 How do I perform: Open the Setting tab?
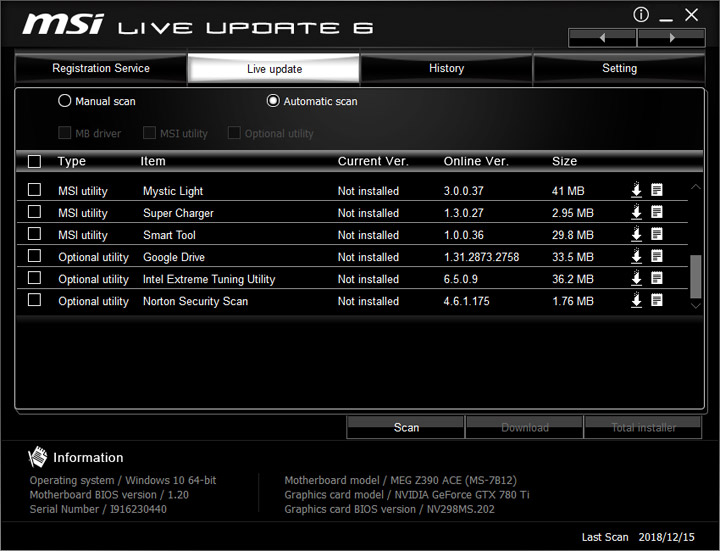coord(619,68)
